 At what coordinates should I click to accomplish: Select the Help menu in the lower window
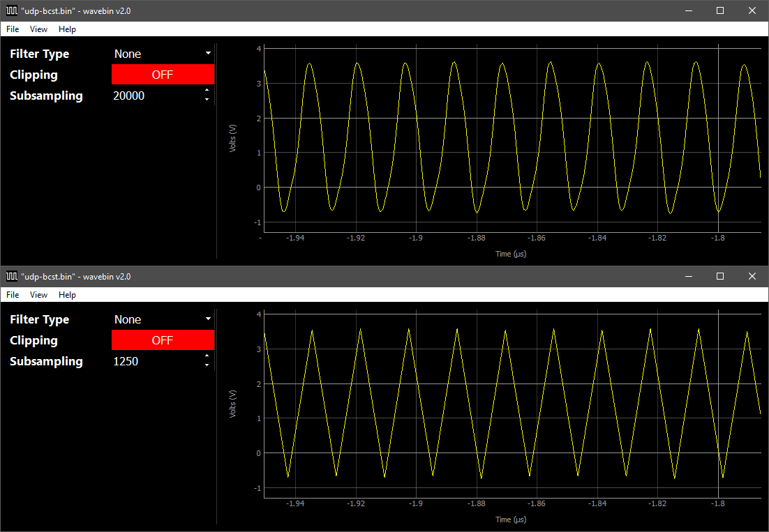point(67,295)
